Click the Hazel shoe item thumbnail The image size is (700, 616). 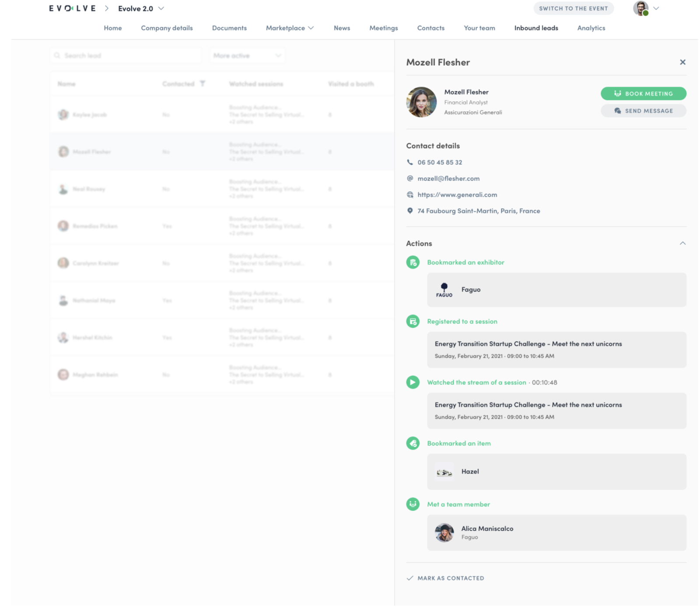click(x=444, y=472)
